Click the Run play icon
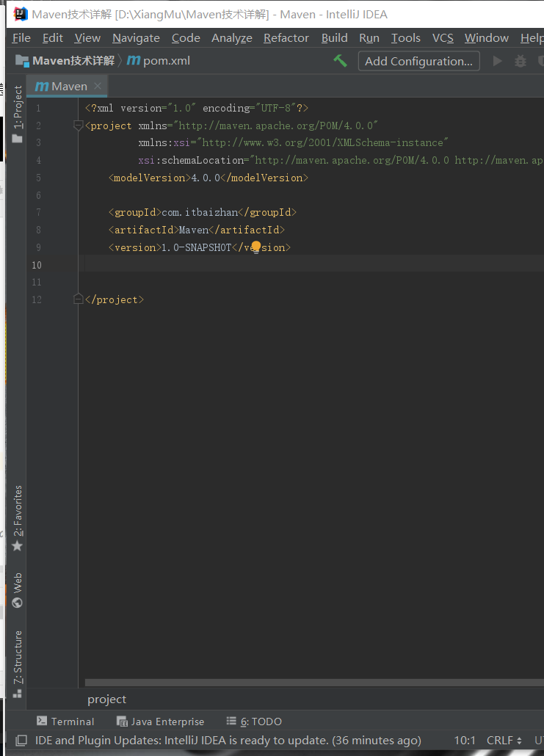544x756 pixels. pos(497,61)
